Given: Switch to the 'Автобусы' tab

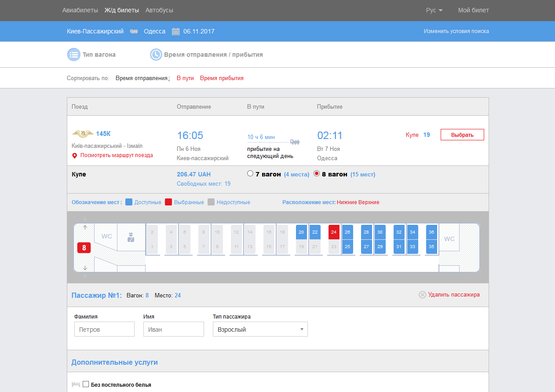Looking at the screenshot, I should (x=159, y=10).
